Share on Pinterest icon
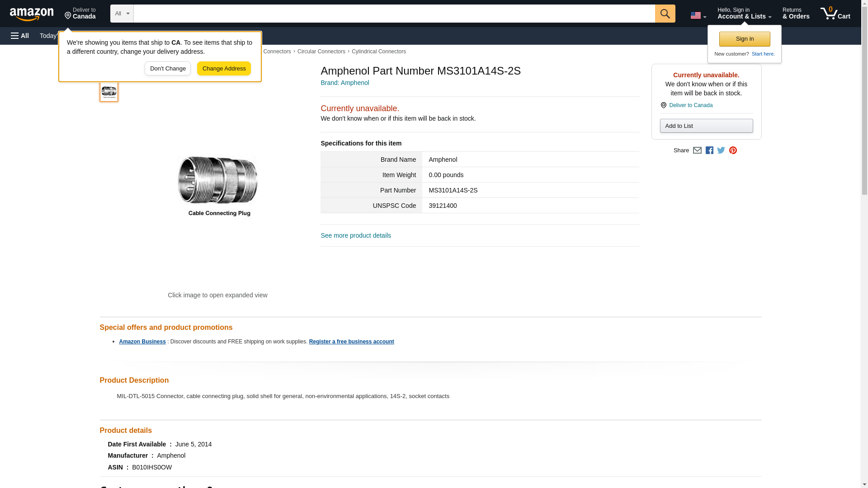 pos(733,150)
